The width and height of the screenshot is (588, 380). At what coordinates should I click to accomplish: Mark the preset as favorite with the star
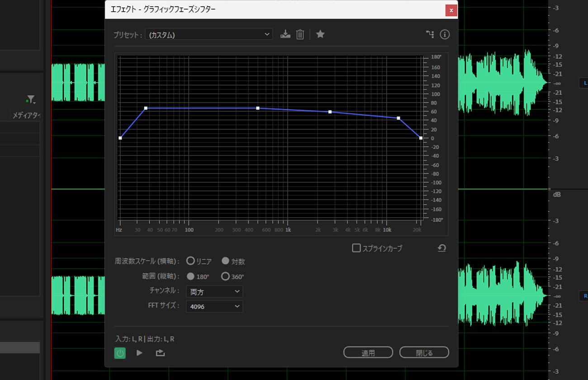tap(320, 34)
